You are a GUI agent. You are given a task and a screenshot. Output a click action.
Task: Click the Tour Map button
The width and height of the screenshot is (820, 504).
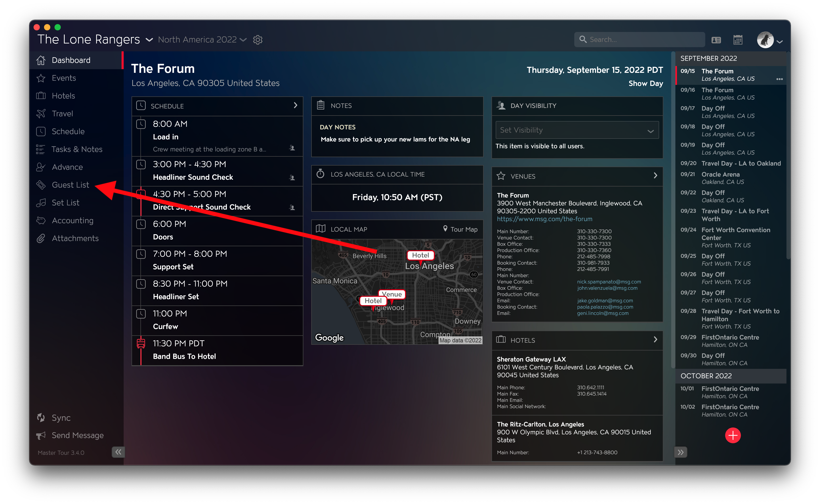(460, 229)
